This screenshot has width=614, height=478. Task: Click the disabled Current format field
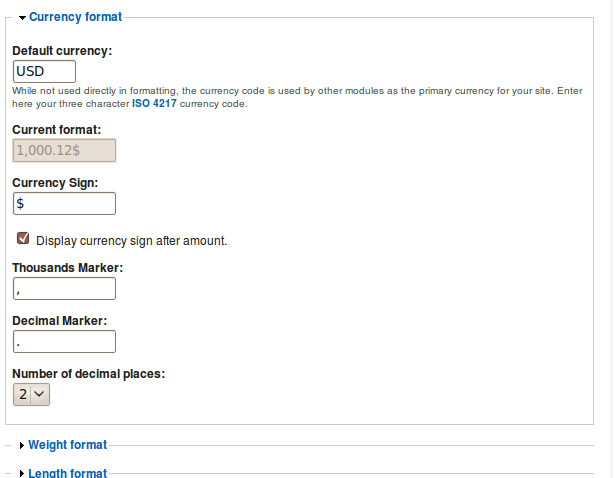pyautogui.click(x=64, y=150)
